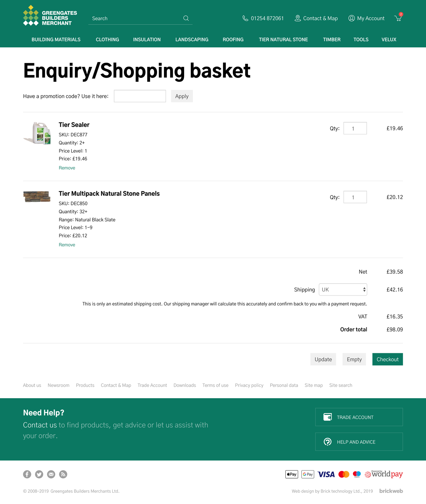Click the Tier Sealer quantity field
Viewport: 426px width, 504px height.
point(355,128)
